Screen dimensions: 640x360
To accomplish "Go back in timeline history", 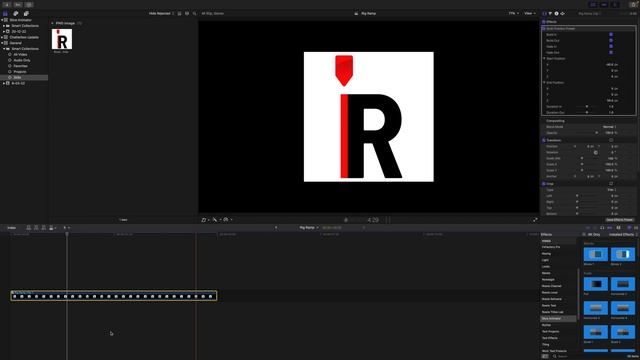I will coord(276,228).
